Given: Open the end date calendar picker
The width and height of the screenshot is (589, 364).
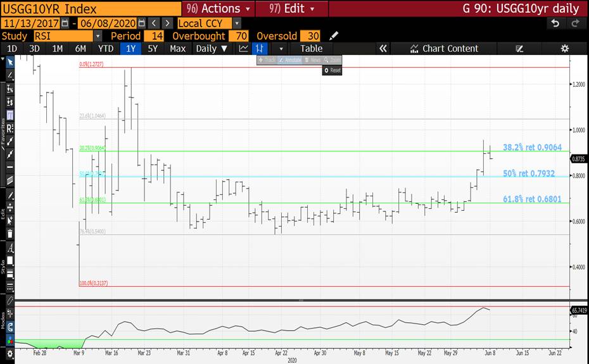Looking at the screenshot, I should [141, 23].
